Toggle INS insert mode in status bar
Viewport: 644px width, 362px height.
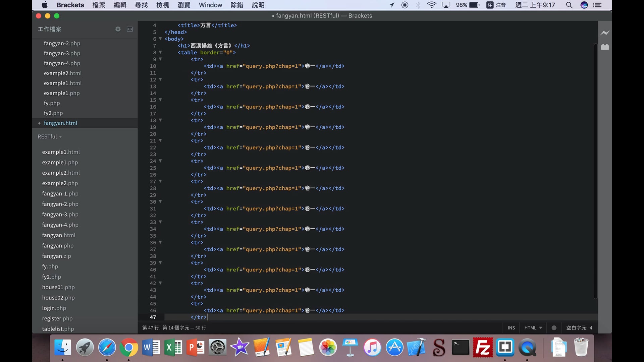(x=511, y=328)
